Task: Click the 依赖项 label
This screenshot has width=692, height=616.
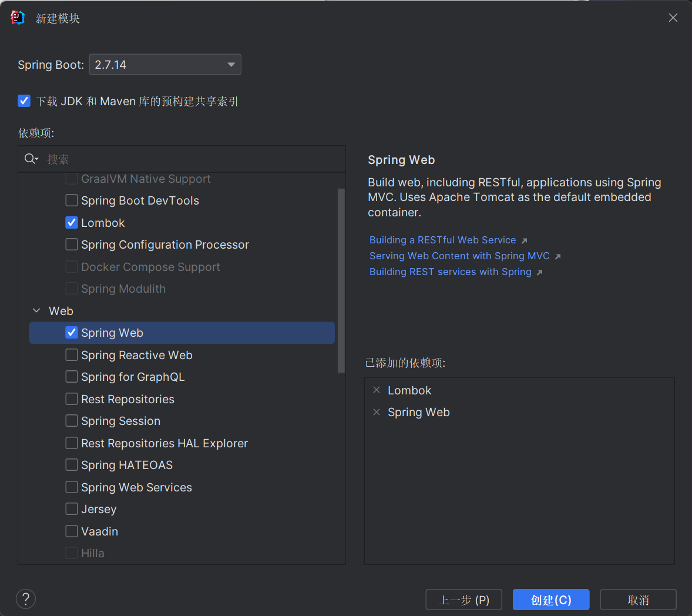Action: click(x=36, y=133)
